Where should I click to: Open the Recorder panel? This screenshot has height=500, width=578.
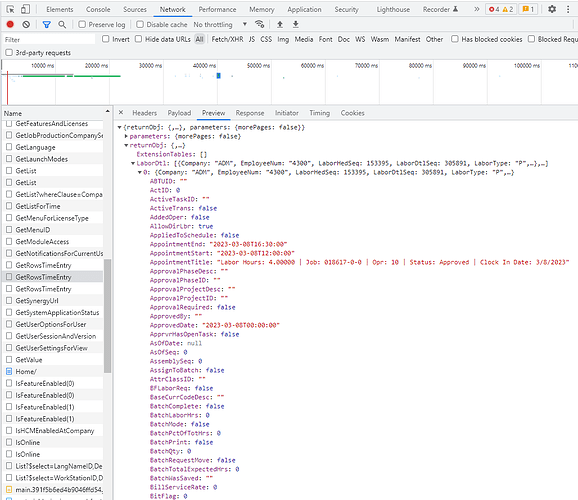(x=441, y=10)
